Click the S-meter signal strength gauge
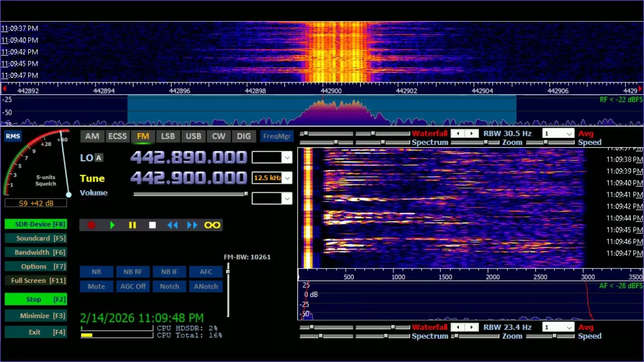The image size is (644, 362). point(36,163)
